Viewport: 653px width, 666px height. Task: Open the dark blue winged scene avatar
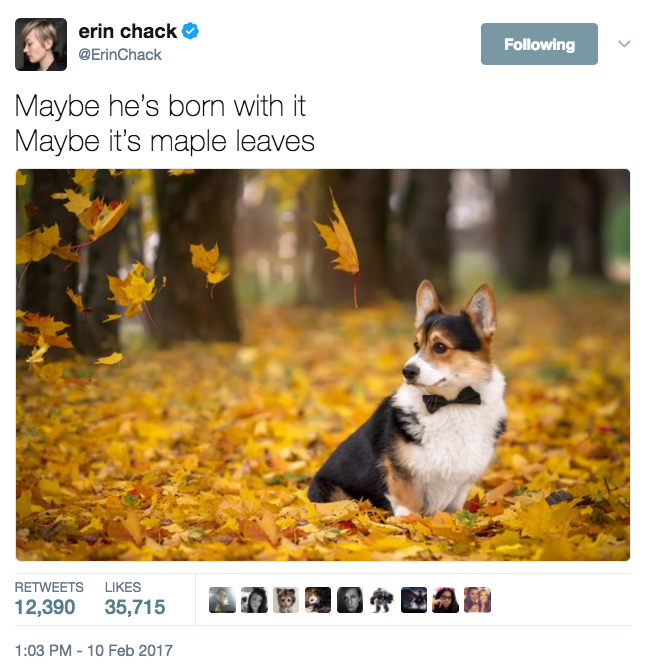414,600
